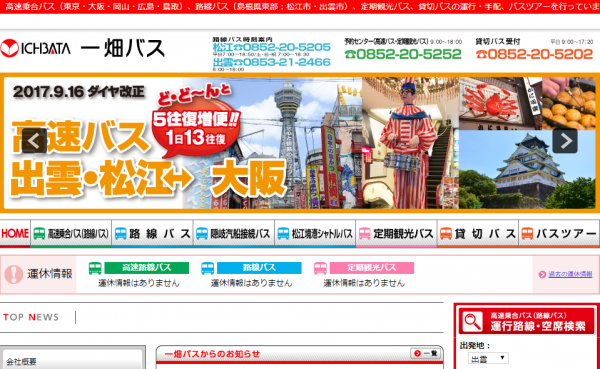Open the 出発地 departure dropdown
The width and height of the screenshot is (600, 369).
coord(488,359)
